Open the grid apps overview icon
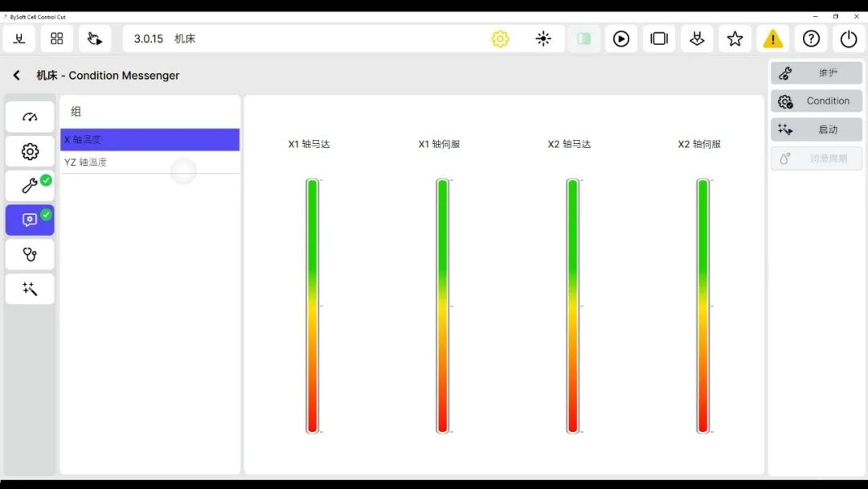The image size is (868, 489). click(57, 39)
